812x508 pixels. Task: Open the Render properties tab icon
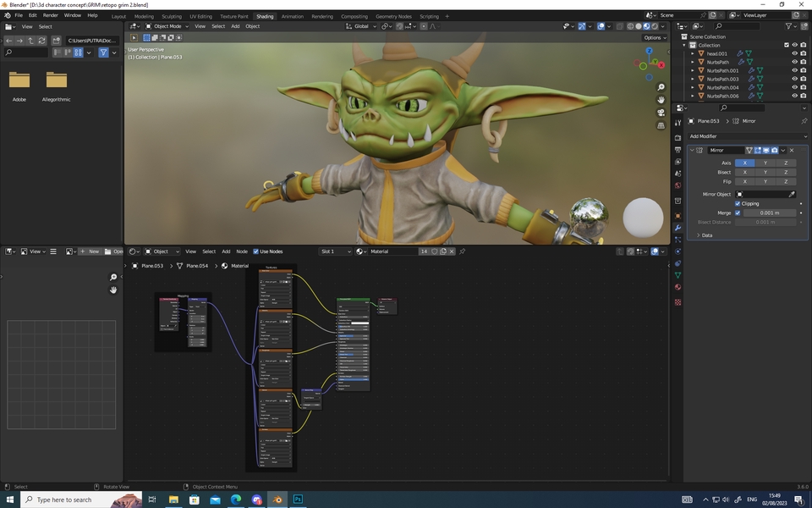[678, 137]
